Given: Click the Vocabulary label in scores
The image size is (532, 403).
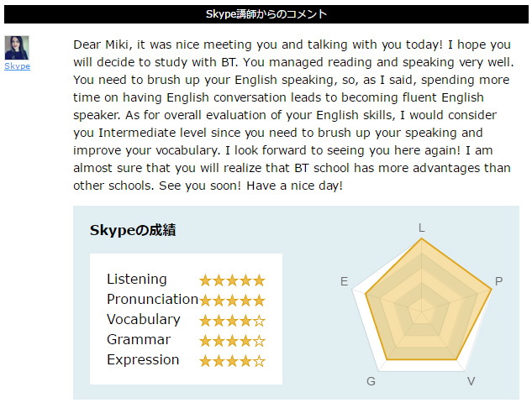Looking at the screenshot, I should click(143, 320).
